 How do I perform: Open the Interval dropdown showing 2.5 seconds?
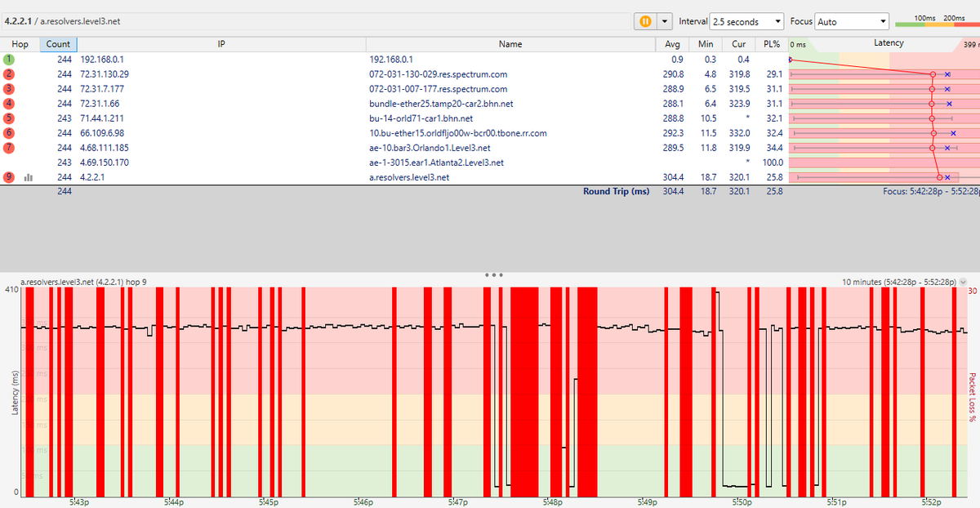point(745,21)
